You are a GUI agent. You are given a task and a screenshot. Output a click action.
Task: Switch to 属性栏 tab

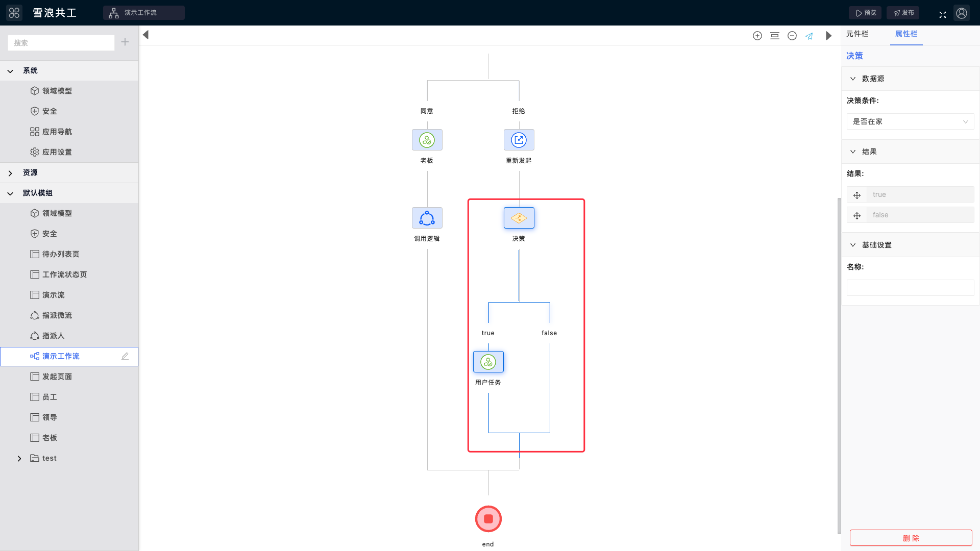click(906, 34)
